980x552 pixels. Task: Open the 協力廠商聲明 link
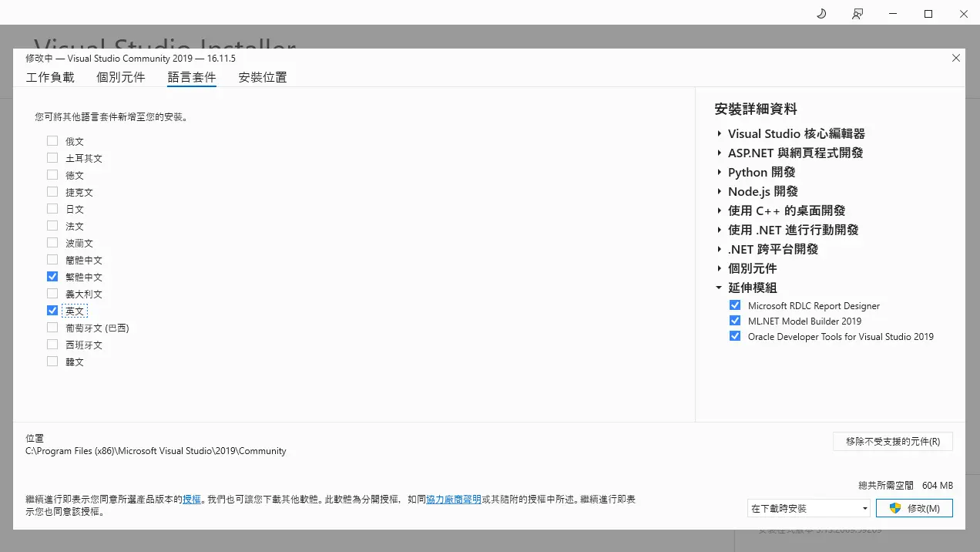click(x=454, y=500)
